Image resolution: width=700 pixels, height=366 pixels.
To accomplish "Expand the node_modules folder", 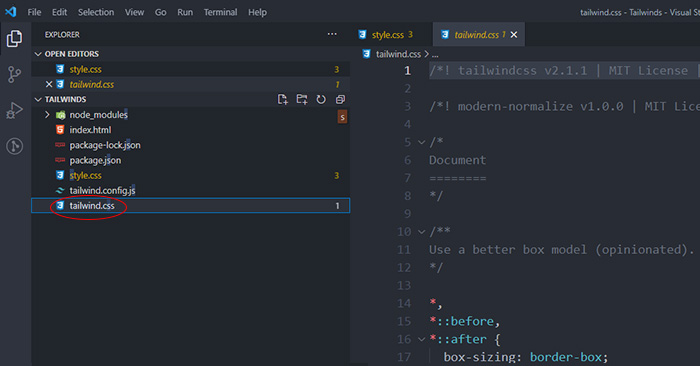I will tap(47, 115).
